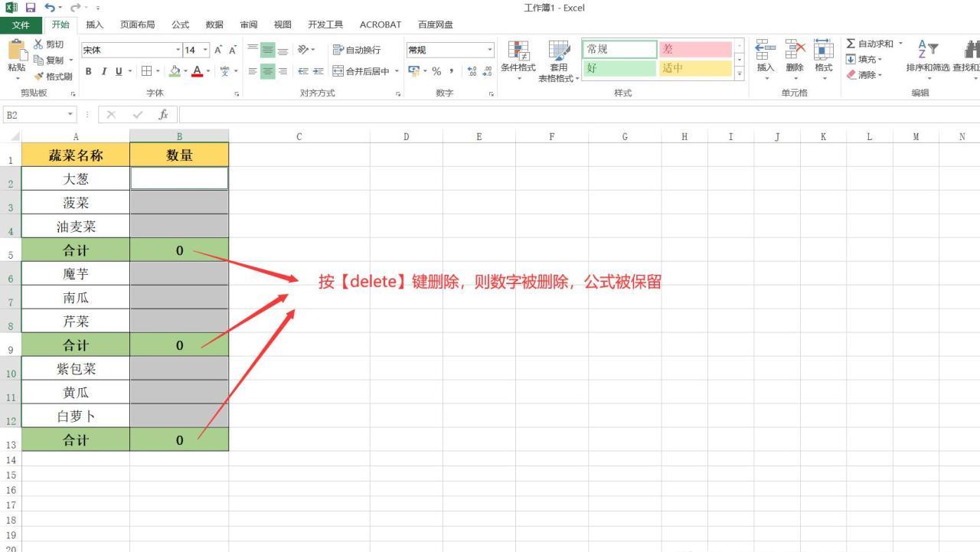
Task: Open the 文件 (File) tab
Action: click(21, 24)
